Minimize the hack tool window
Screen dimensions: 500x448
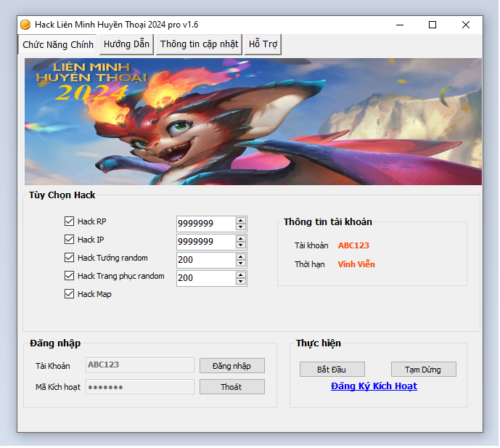[x=400, y=25]
